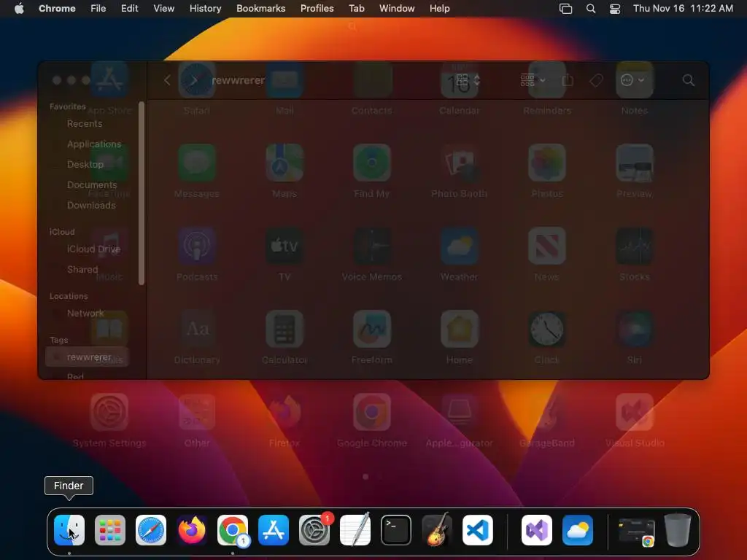Viewport: 747px width, 560px height.
Task: Open the Window menu
Action: click(x=396, y=8)
